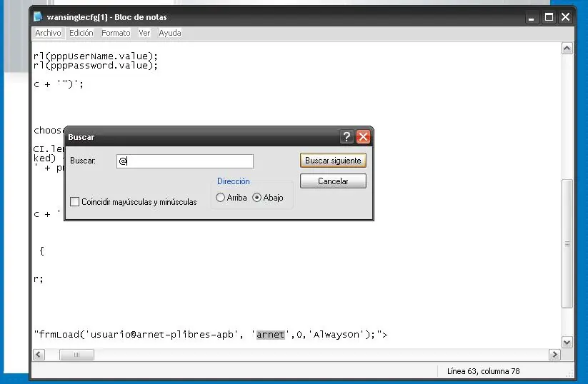This screenshot has width=588, height=384.
Task: Click the 'Dirección' group label
Action: tap(233, 181)
